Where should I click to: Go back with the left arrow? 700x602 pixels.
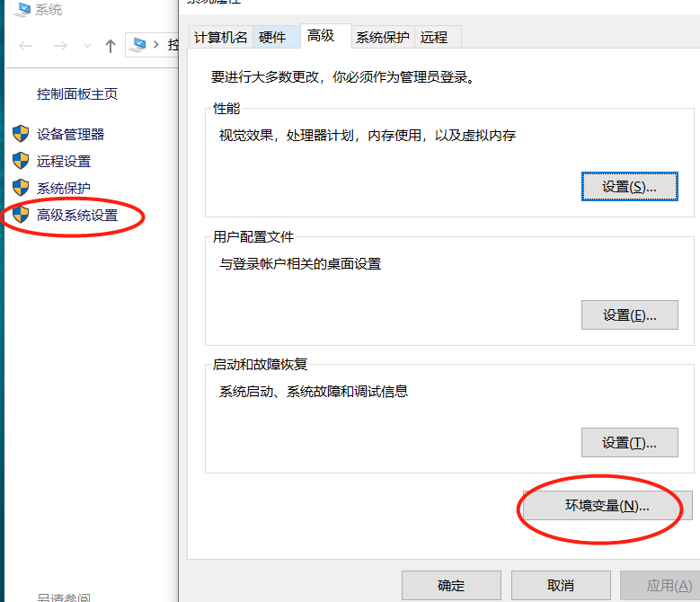26,46
